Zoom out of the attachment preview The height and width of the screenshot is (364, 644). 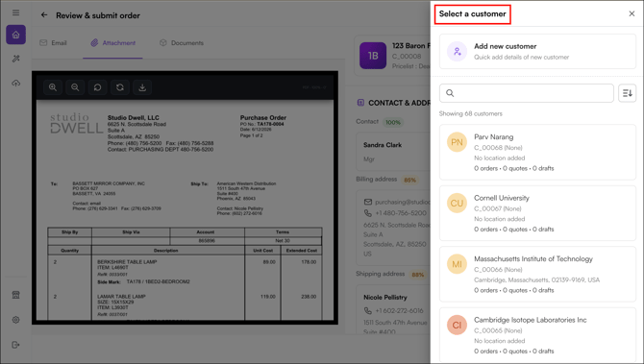coord(75,87)
